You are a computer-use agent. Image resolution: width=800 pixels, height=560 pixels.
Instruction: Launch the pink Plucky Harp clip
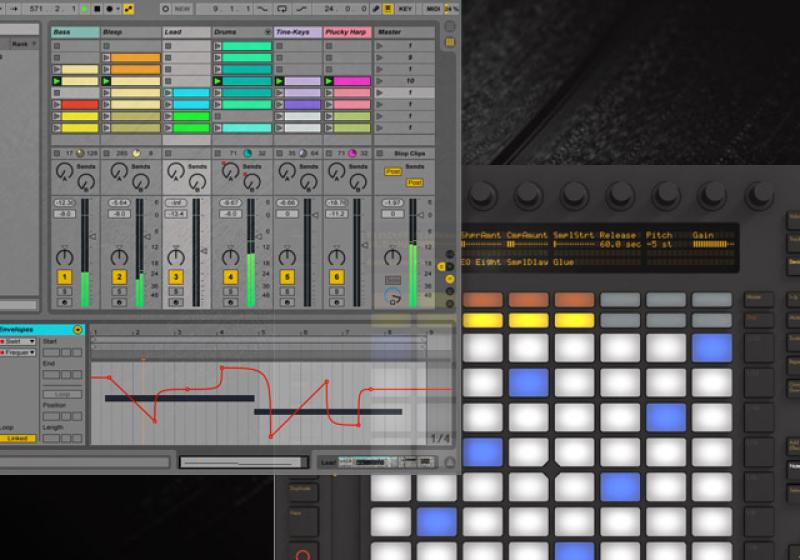click(347, 81)
